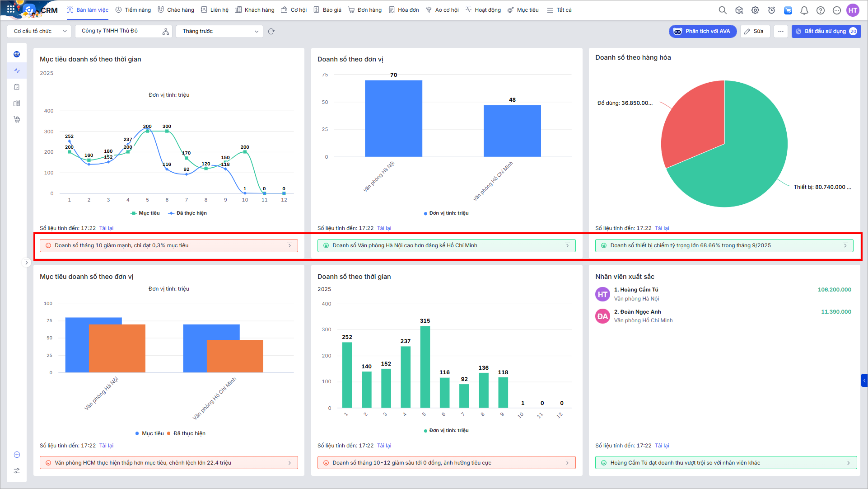Open the search magnifier in top bar
This screenshot has width=868, height=489.
pyautogui.click(x=723, y=10)
